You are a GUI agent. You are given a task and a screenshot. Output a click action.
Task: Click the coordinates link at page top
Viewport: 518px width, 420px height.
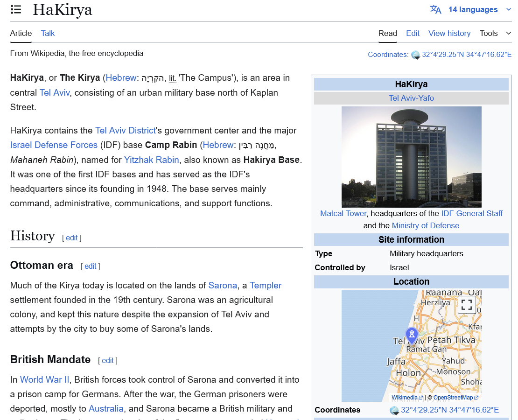pos(467,55)
